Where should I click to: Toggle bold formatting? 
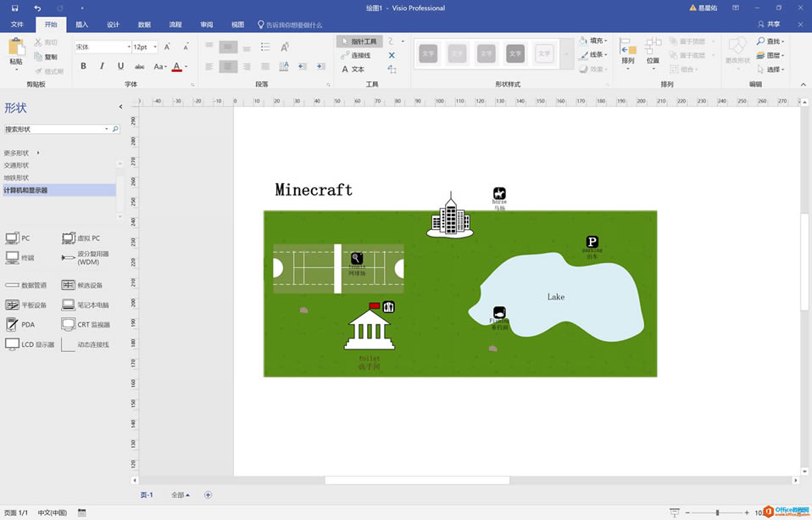point(83,66)
